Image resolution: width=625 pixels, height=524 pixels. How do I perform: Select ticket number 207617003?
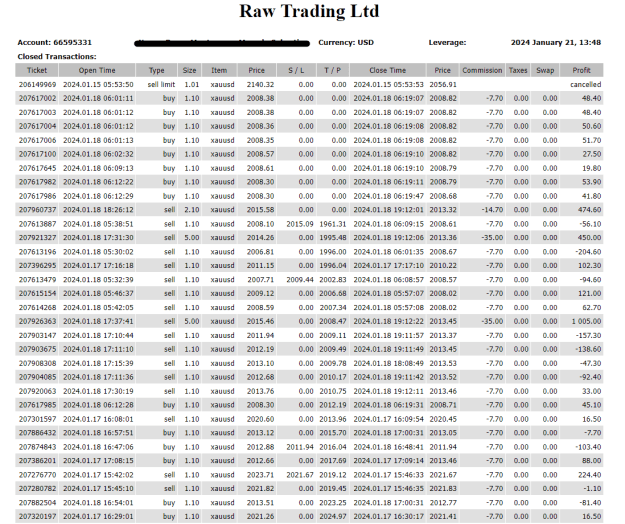(x=37, y=112)
